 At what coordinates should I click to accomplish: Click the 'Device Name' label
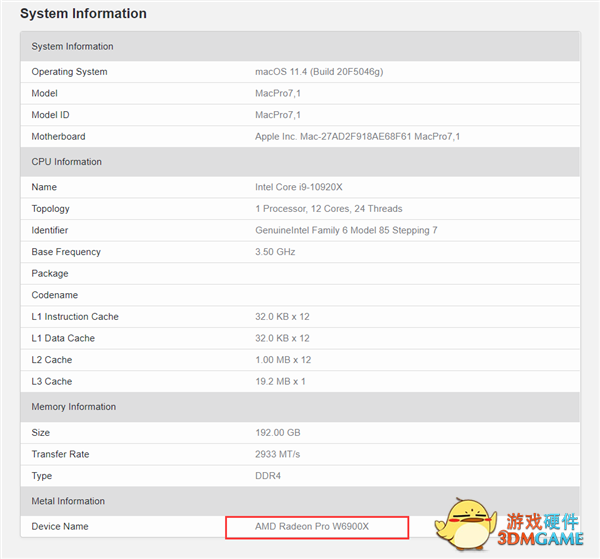[60, 526]
